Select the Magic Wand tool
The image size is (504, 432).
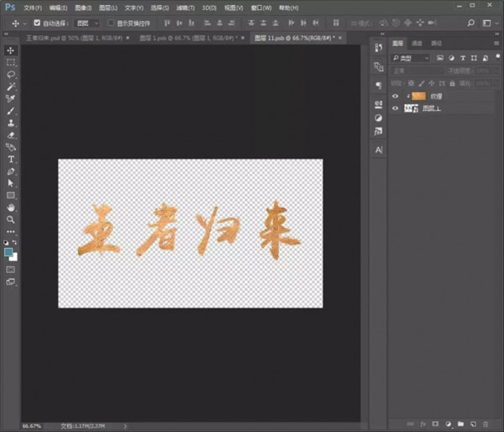11,87
